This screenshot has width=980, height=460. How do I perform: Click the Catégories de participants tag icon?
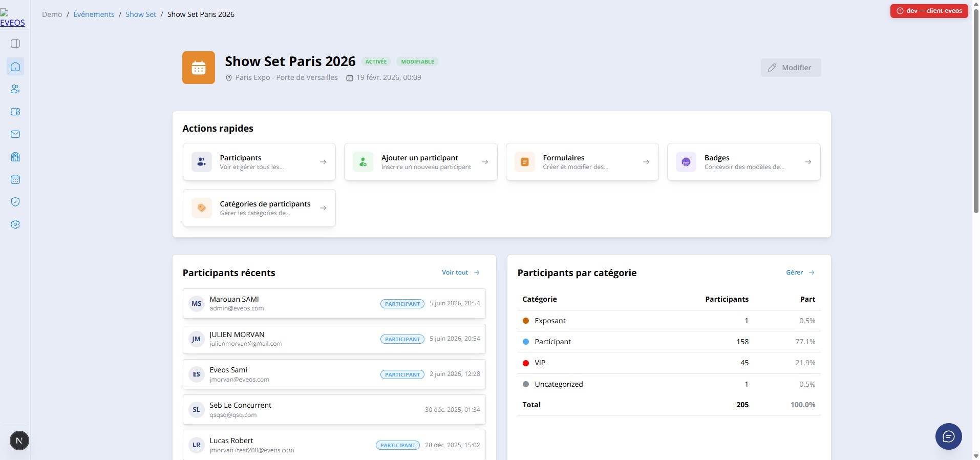pos(202,208)
